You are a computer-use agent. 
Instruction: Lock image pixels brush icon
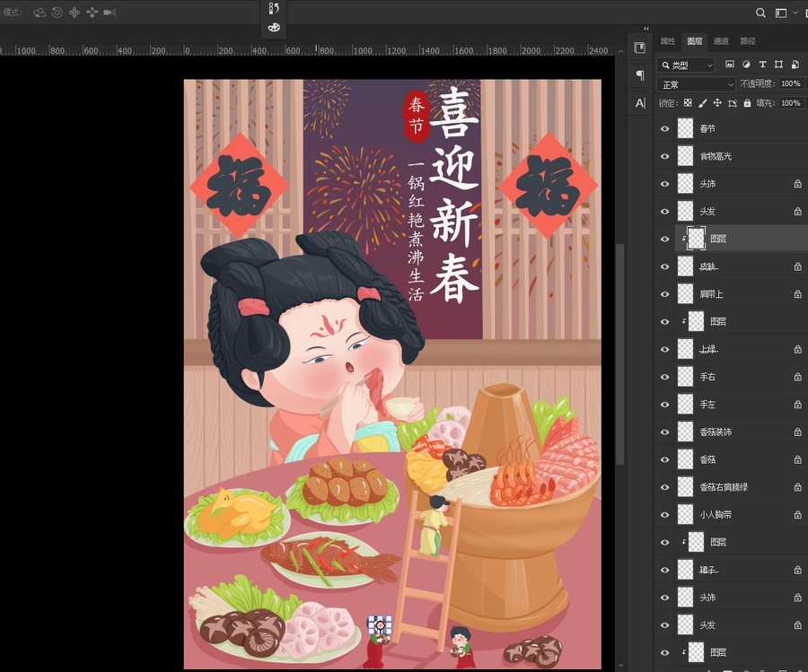point(702,103)
